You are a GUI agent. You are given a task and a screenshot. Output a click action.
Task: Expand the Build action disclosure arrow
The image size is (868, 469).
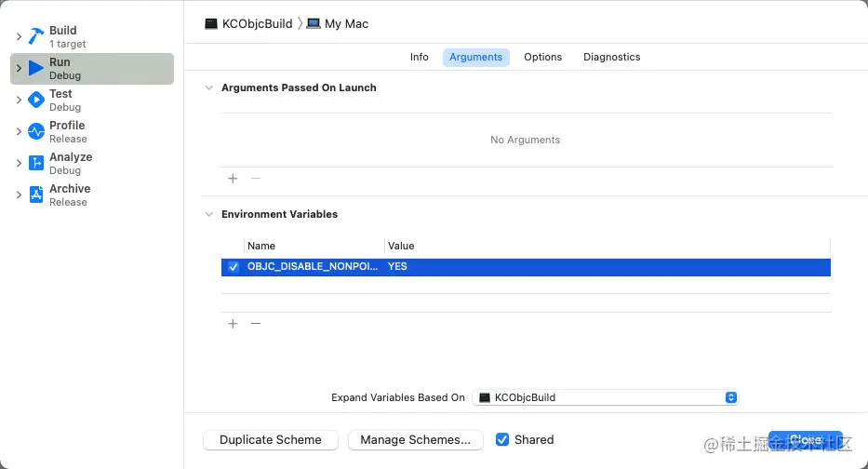pyautogui.click(x=19, y=36)
